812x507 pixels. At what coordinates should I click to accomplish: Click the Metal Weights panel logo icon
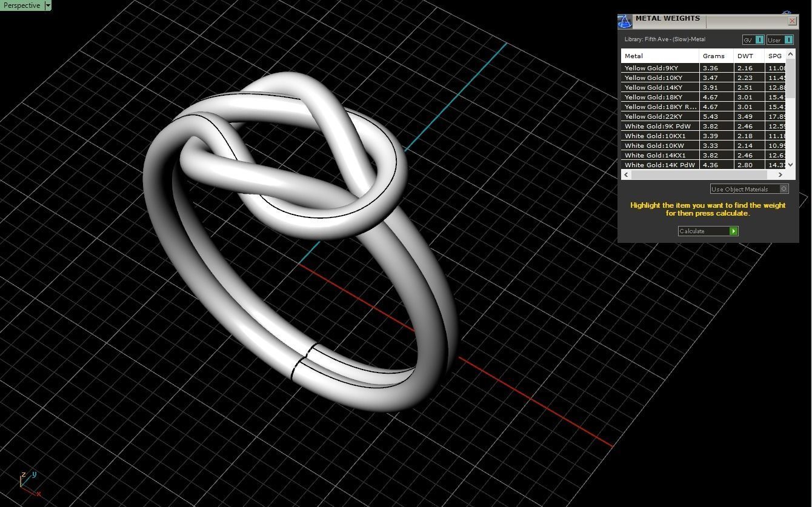625,21
